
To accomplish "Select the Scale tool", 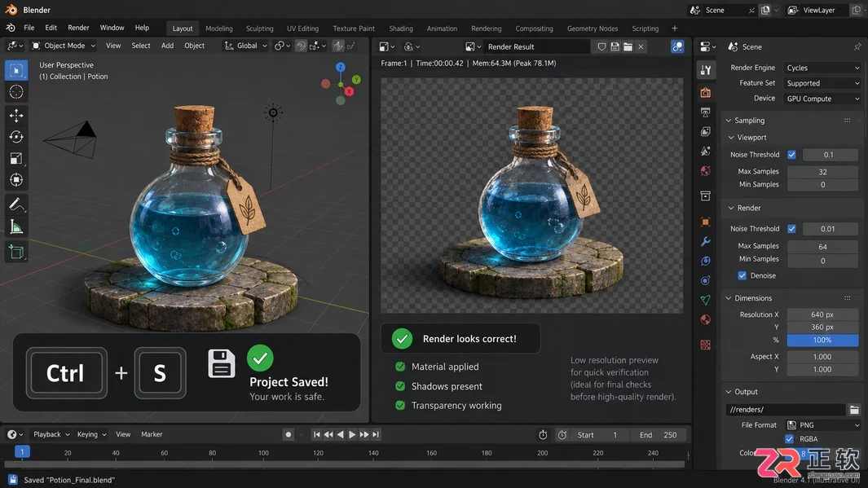I will (x=16, y=158).
